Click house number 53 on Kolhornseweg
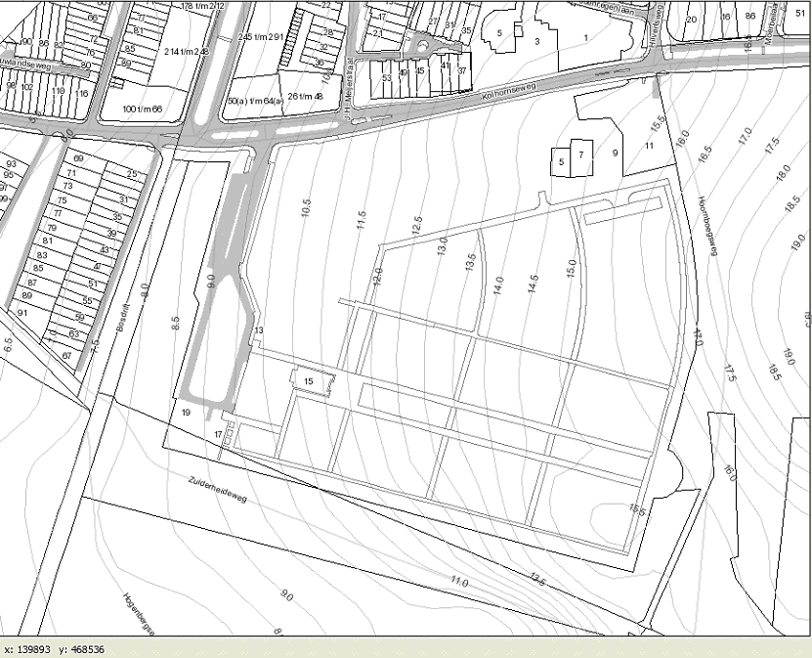The width and height of the screenshot is (812, 658). tap(387, 78)
